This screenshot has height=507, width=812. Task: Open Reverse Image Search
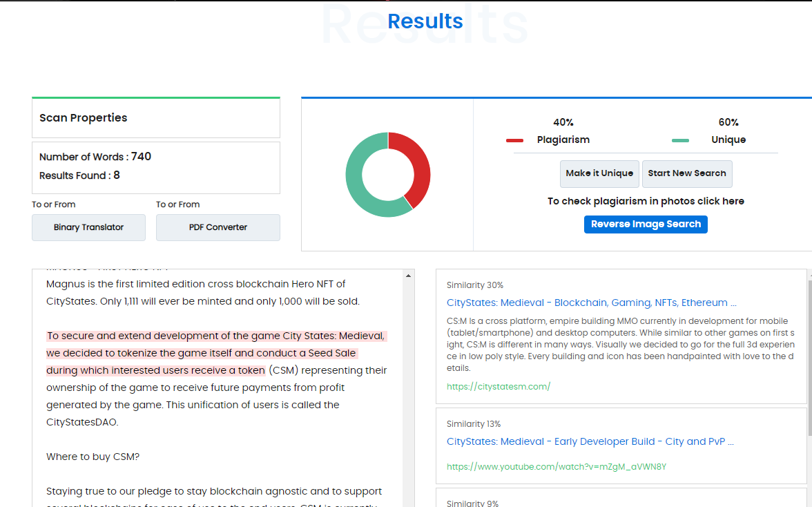(646, 224)
